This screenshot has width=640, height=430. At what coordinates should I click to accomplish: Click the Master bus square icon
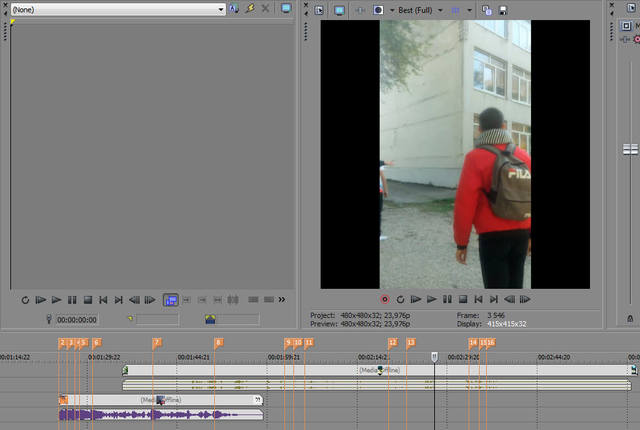pos(626,26)
